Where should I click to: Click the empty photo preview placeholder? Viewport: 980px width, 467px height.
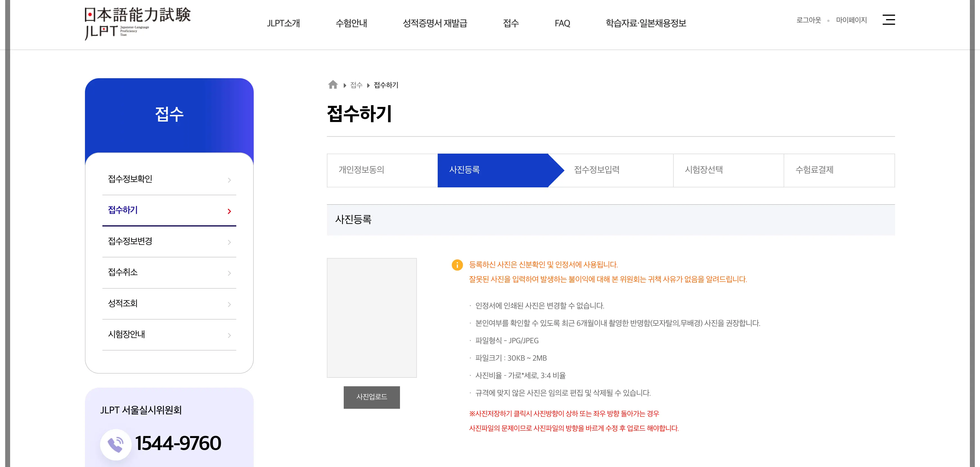372,318
